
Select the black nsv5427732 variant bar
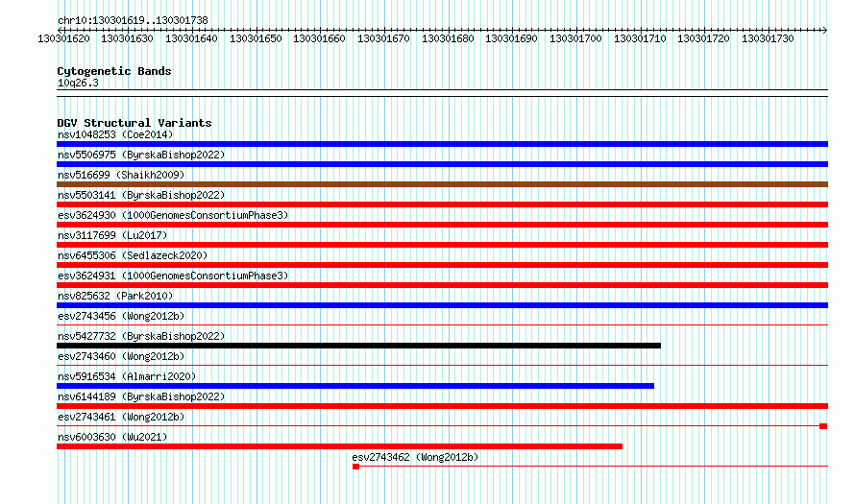[358, 346]
